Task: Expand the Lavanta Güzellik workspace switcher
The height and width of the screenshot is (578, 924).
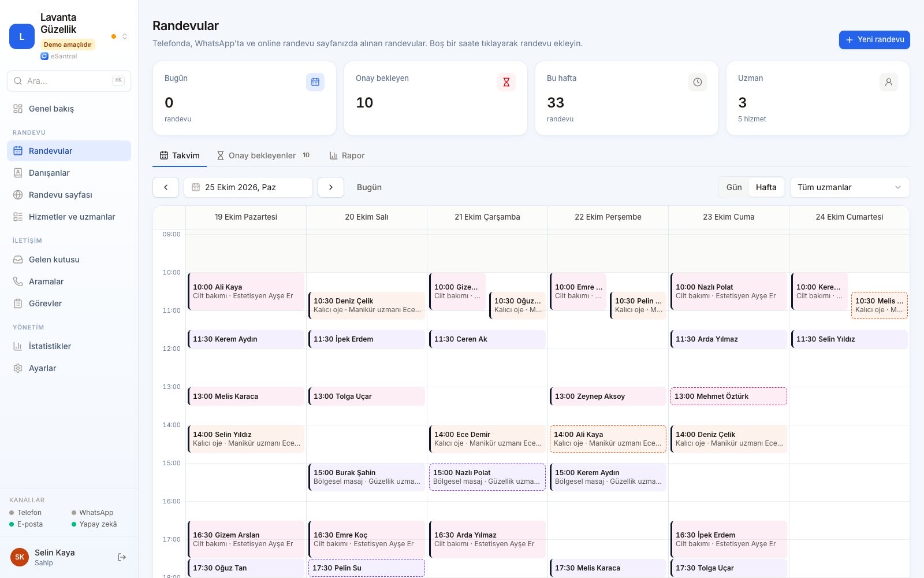Action: 124,36
